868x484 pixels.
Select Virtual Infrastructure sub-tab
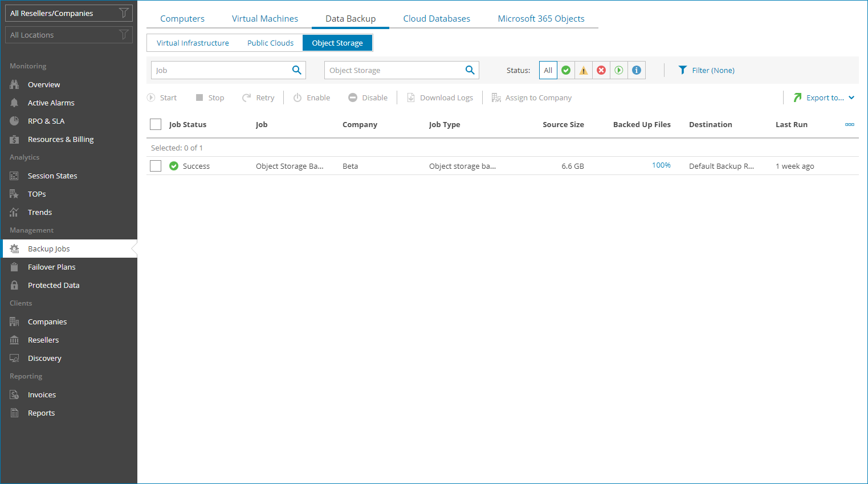pyautogui.click(x=193, y=43)
